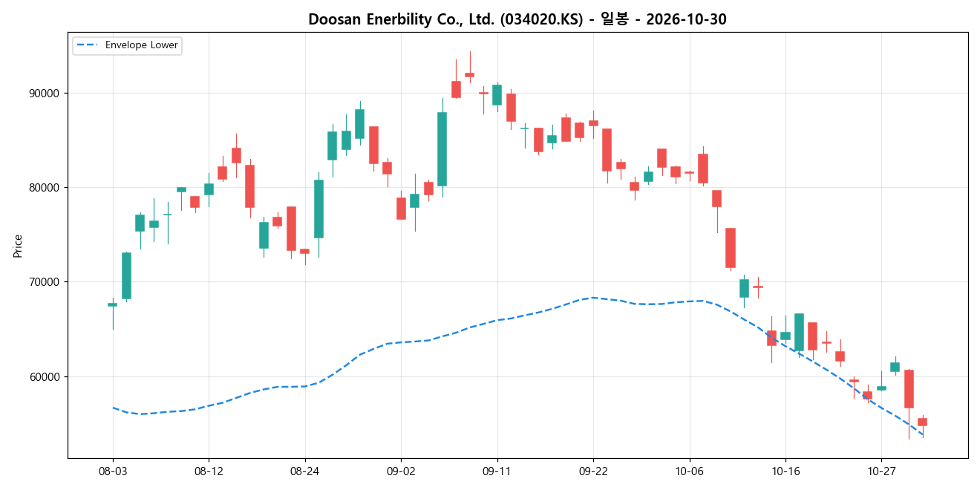The image size is (980, 490).
Task: Click the 90000 y-axis tick label
Action: pyautogui.click(x=45, y=94)
